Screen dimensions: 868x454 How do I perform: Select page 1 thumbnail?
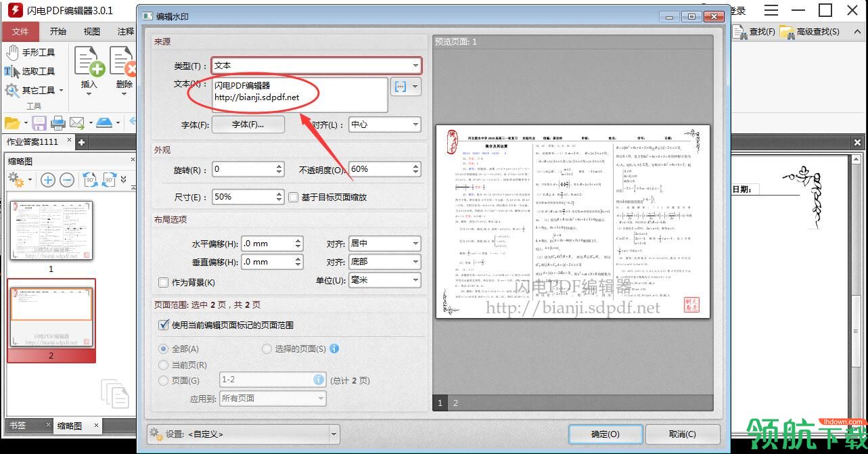51,231
